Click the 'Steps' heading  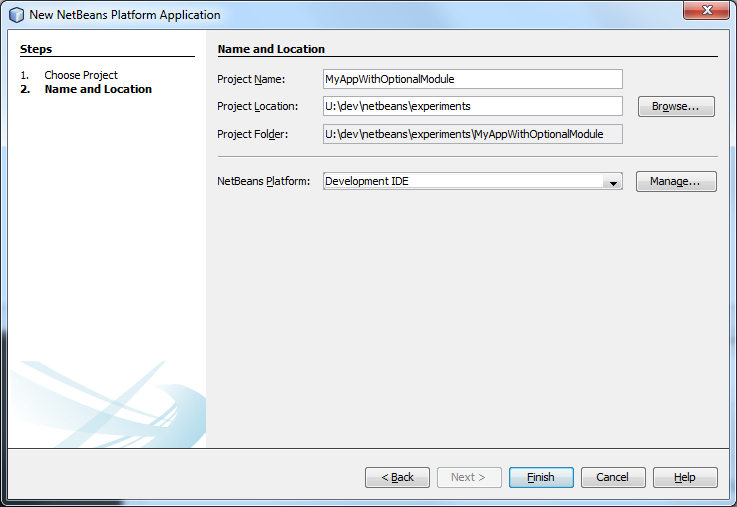point(36,49)
